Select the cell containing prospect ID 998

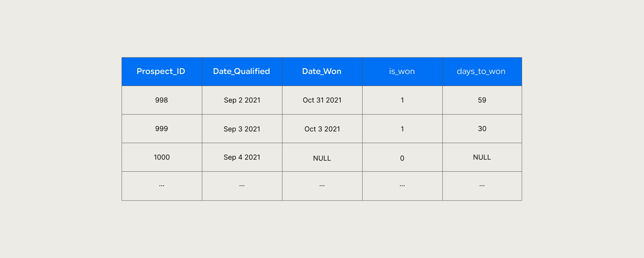point(161,100)
